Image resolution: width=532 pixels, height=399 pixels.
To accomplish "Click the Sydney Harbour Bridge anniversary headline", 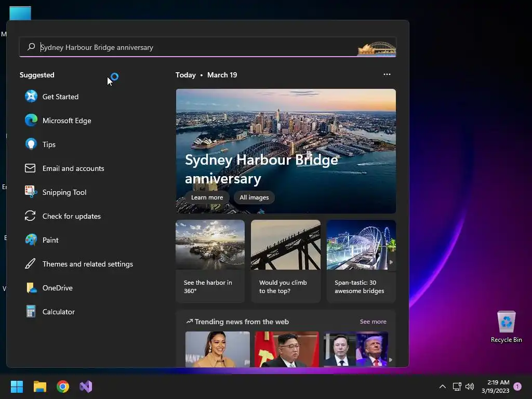I will (x=261, y=169).
